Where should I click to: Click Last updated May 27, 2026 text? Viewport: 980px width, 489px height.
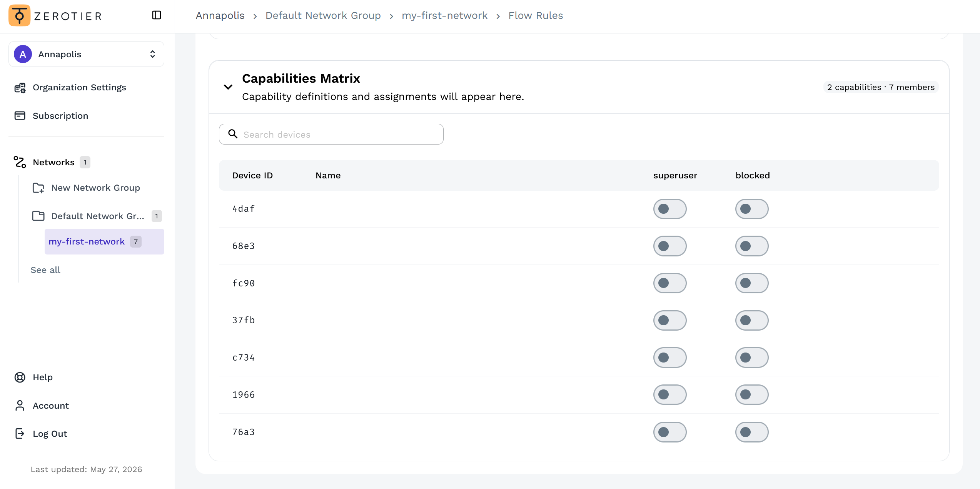point(87,469)
